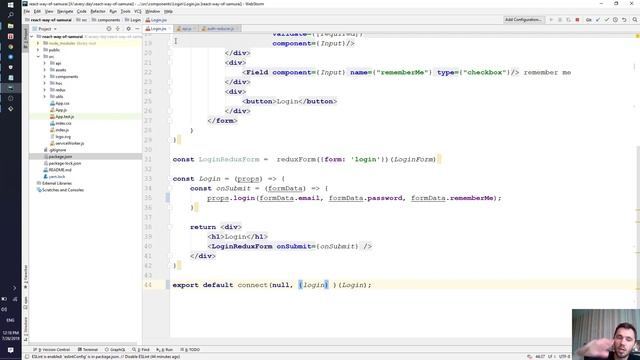The image size is (640, 360).
Task: Open the Find tool window
Action: pos(141,350)
